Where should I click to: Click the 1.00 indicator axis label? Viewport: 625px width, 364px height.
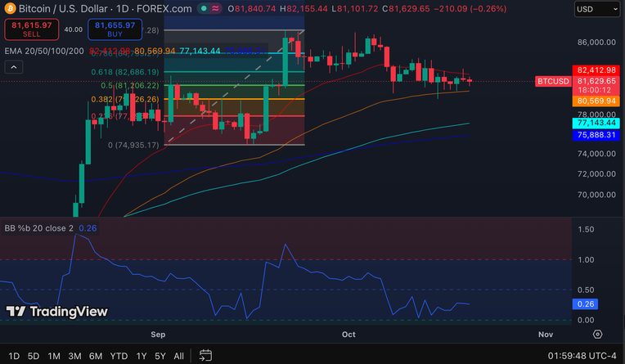pyautogui.click(x=586, y=259)
